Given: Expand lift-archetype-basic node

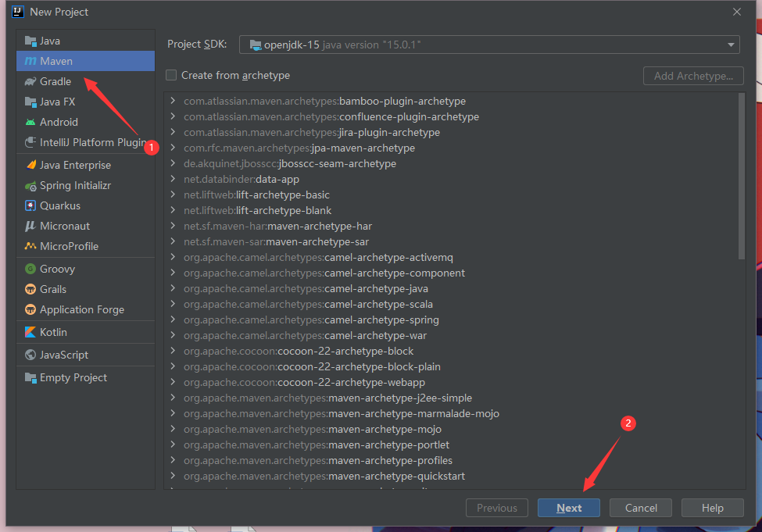Looking at the screenshot, I should [173, 195].
